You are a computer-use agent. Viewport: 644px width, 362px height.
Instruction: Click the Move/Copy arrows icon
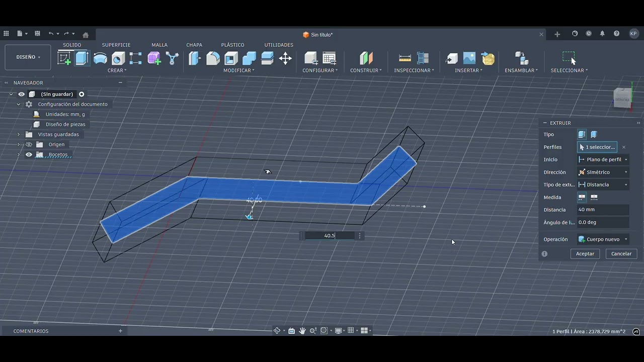click(x=285, y=58)
